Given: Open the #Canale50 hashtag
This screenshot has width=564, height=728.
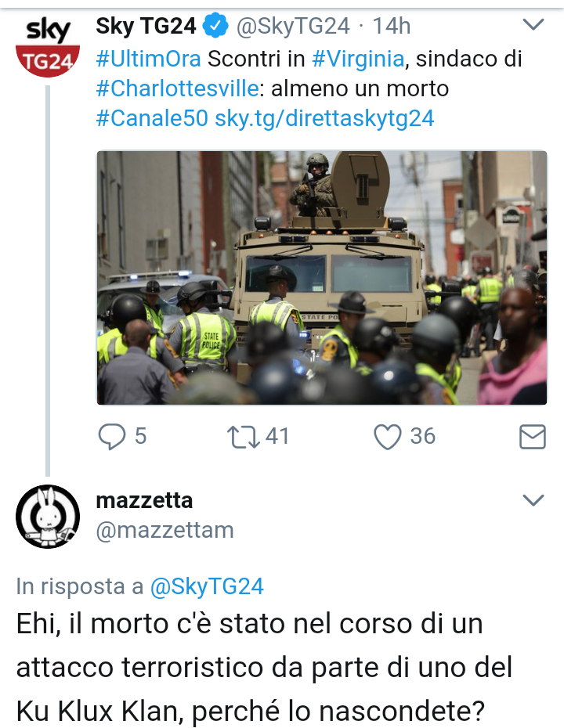Looking at the screenshot, I should point(152,118).
